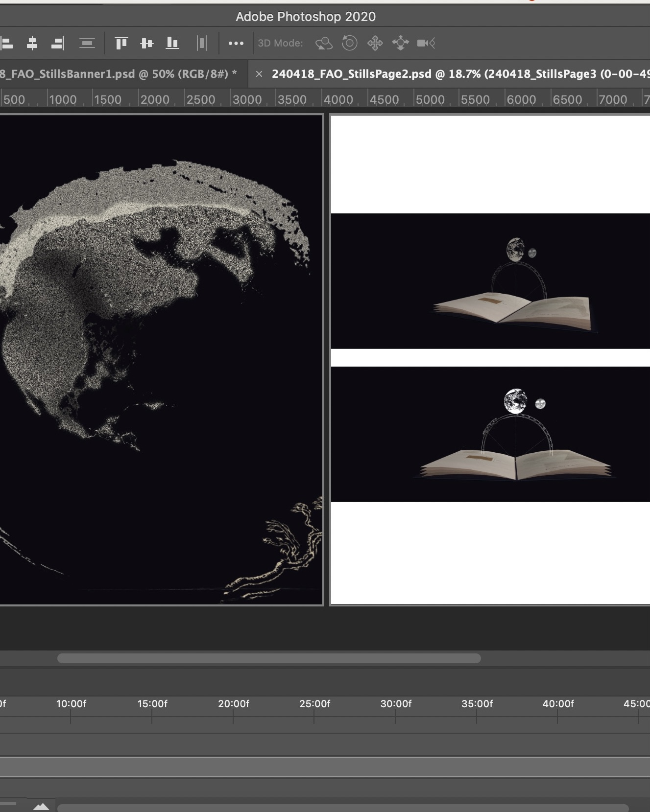Viewport: 650px width, 812px height.
Task: Click the horizontal canvas scrollbar below documents
Action: 269,658
